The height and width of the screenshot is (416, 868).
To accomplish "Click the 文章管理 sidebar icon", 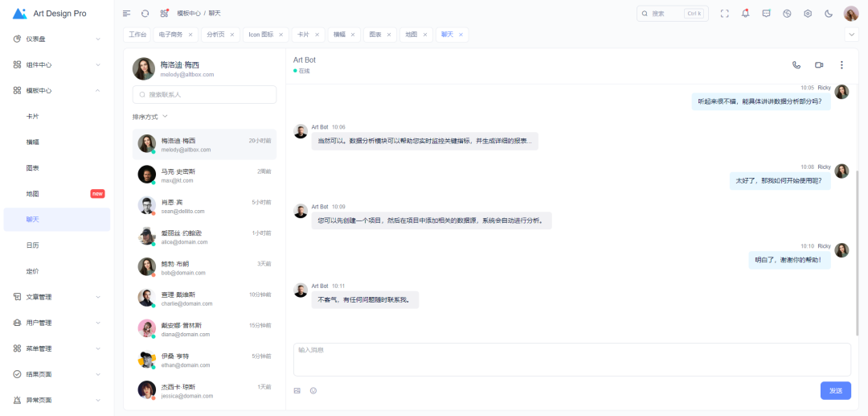I will 17,297.
